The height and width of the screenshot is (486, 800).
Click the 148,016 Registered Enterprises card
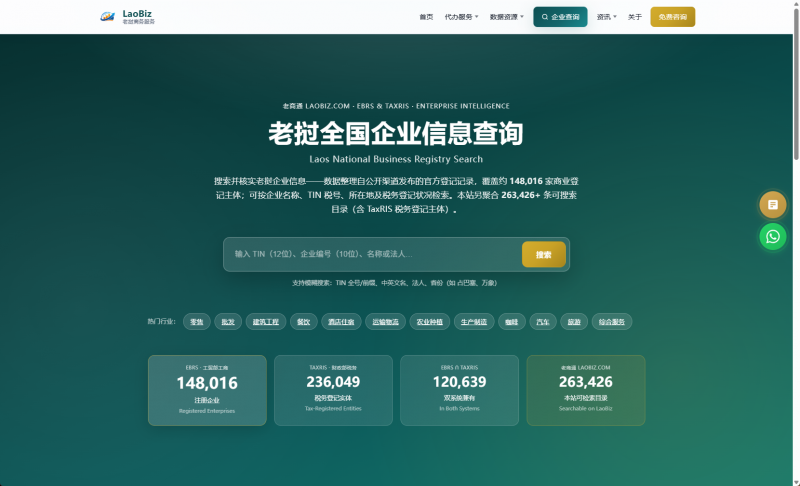[x=207, y=390]
